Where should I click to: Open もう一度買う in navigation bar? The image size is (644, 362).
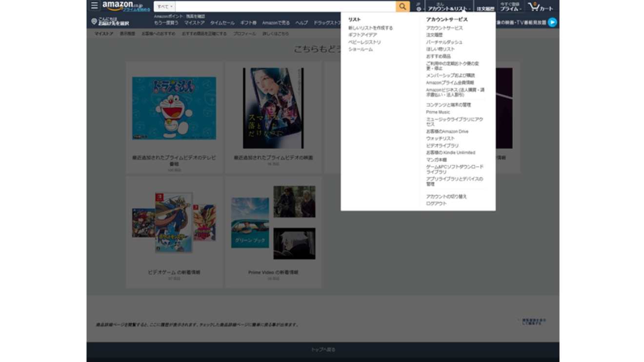pyautogui.click(x=166, y=23)
